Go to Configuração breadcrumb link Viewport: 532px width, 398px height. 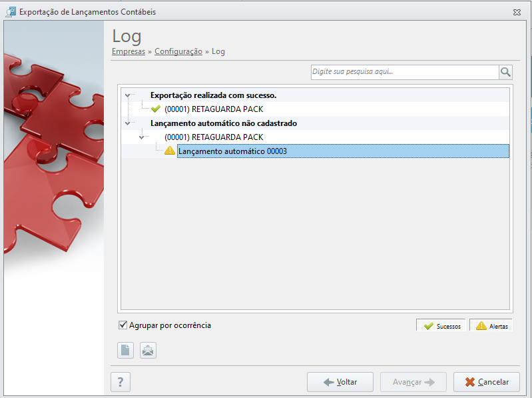point(178,51)
